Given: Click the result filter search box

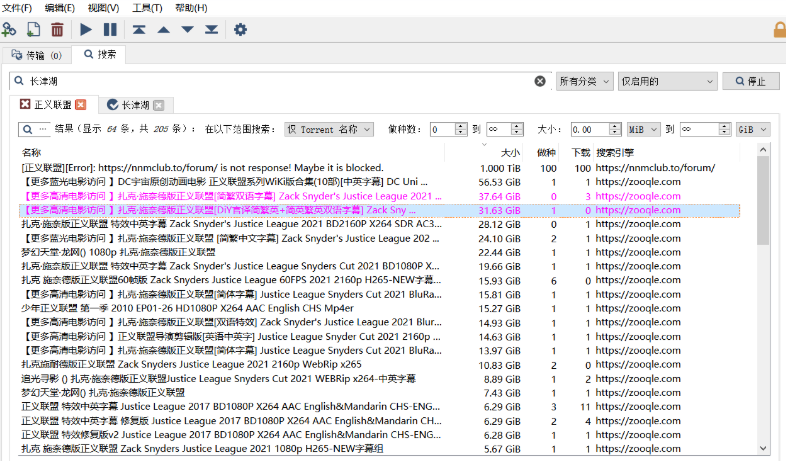Looking at the screenshot, I should point(34,129).
